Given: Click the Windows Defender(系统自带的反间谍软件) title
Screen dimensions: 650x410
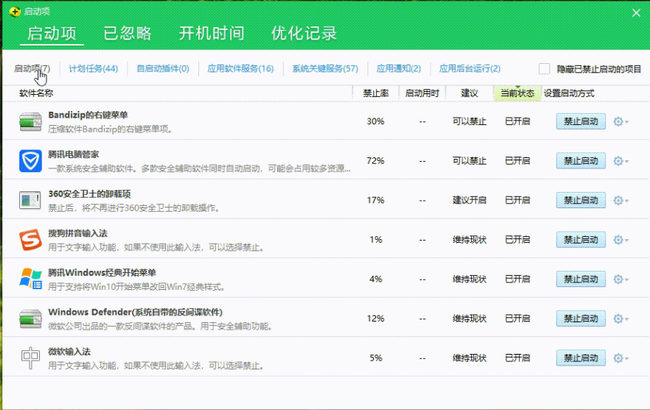Looking at the screenshot, I should tap(135, 312).
